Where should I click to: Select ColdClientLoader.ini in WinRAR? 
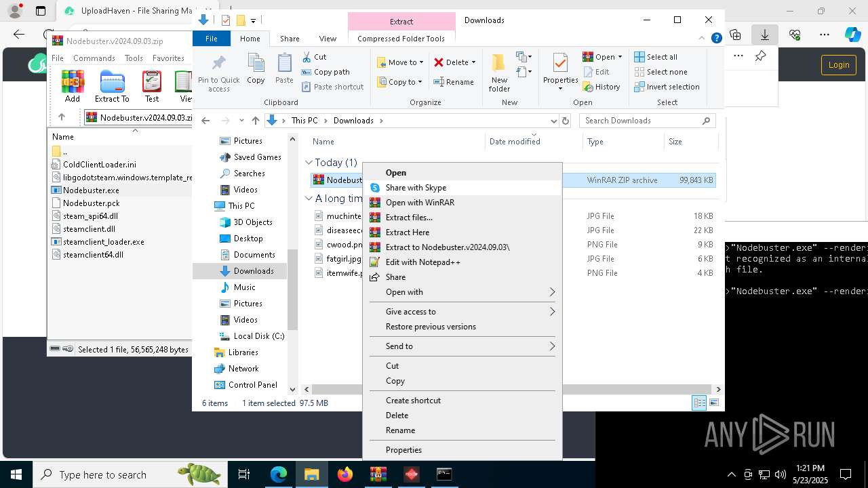pyautogui.click(x=100, y=165)
